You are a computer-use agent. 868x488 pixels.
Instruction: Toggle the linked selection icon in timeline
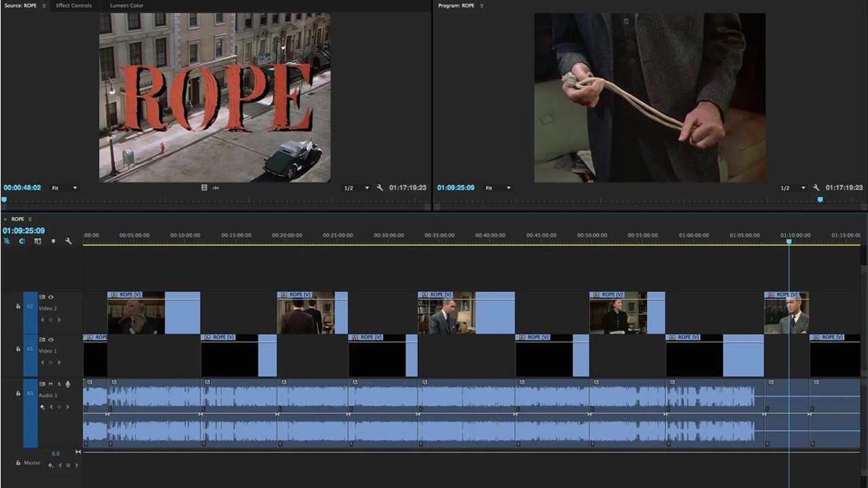click(x=37, y=241)
